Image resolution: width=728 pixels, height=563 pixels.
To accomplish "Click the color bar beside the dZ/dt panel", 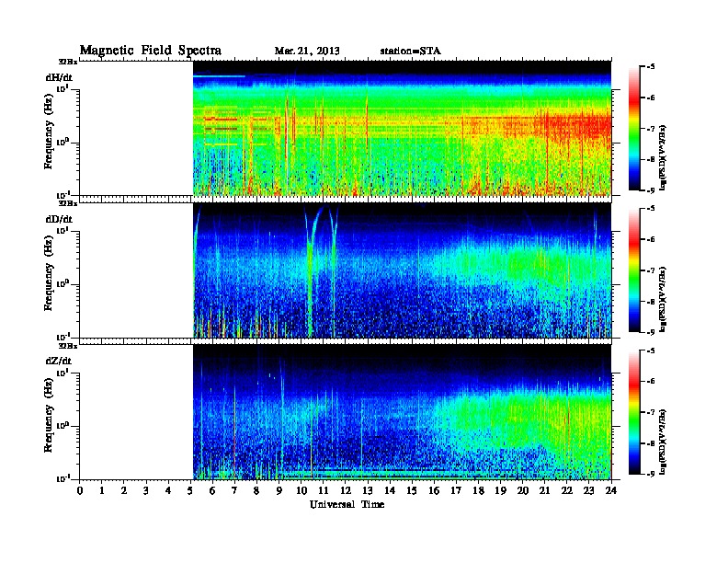I will pyautogui.click(x=634, y=412).
